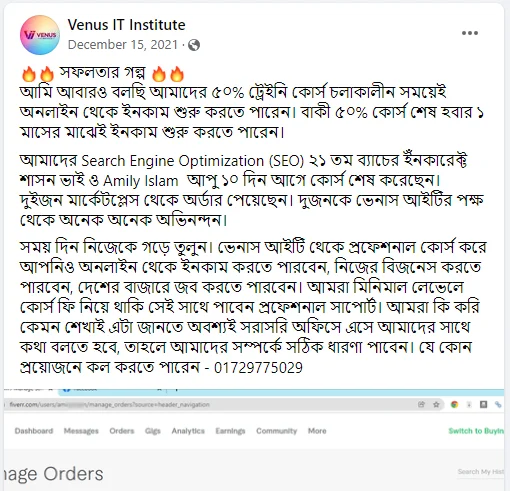510x491 pixels.
Task: Toggle Switch to Buying mode
Action: tap(476, 431)
